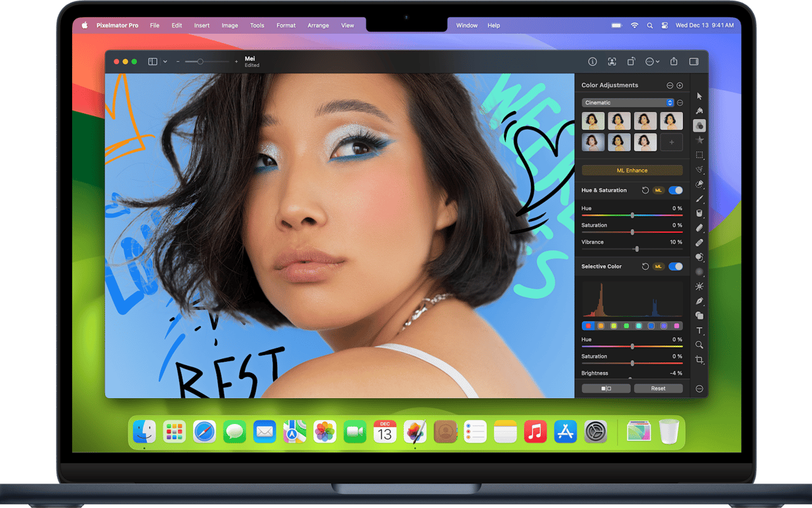812x508 pixels.
Task: Open the macOS Help menu
Action: pos(493,25)
